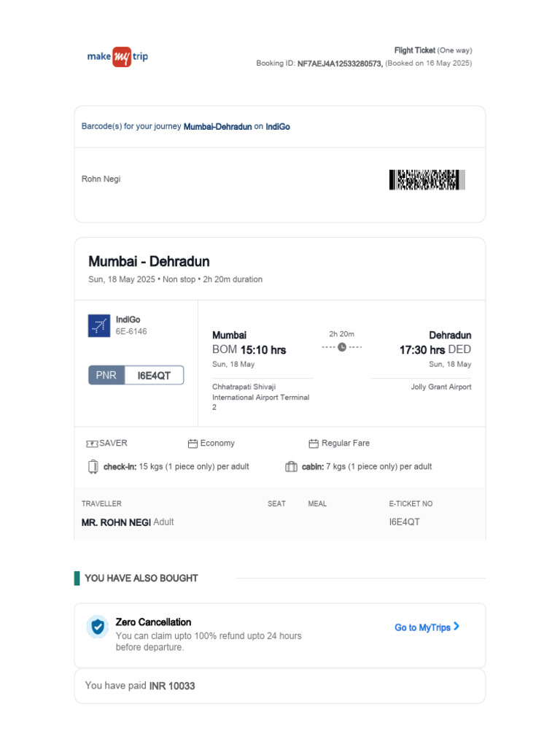Click the MakeMyTrip logo
The image size is (560, 747).
(117, 57)
